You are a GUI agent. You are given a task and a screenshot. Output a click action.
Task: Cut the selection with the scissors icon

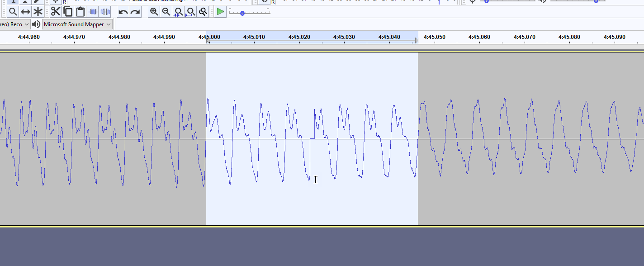(56, 11)
